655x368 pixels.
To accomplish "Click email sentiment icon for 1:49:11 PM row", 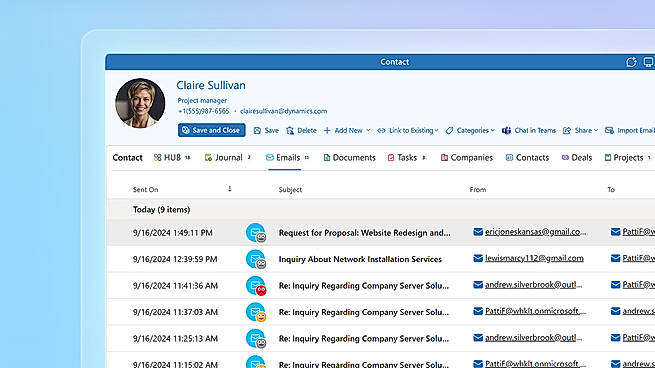I will pos(256,233).
